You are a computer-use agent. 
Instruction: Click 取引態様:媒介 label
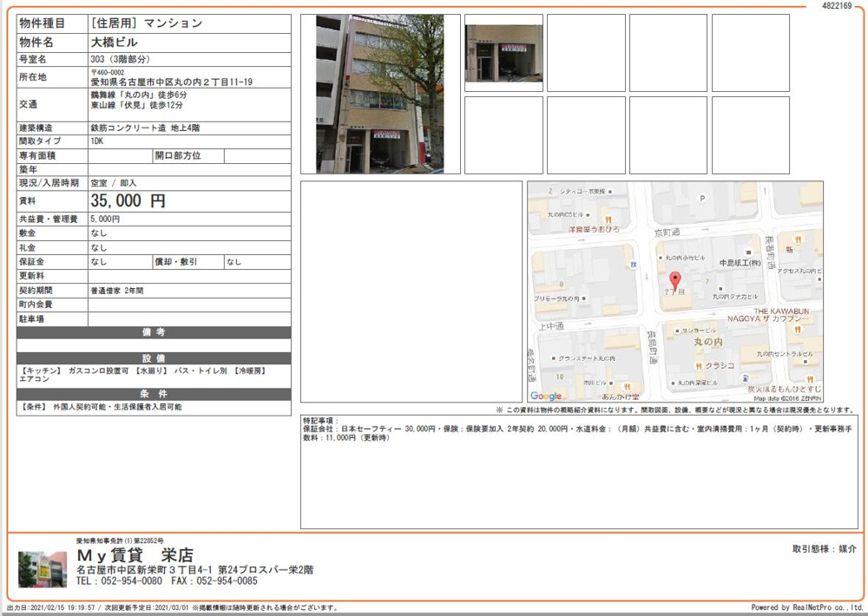click(825, 549)
